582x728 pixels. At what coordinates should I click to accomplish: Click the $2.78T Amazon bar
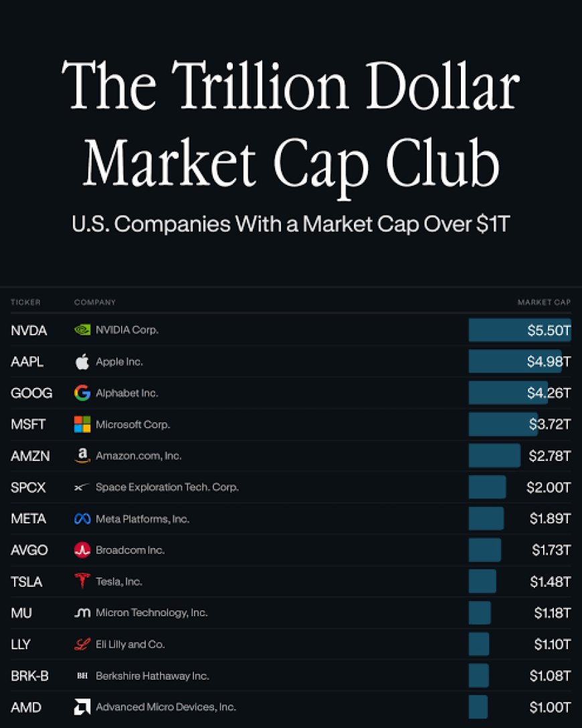click(494, 456)
